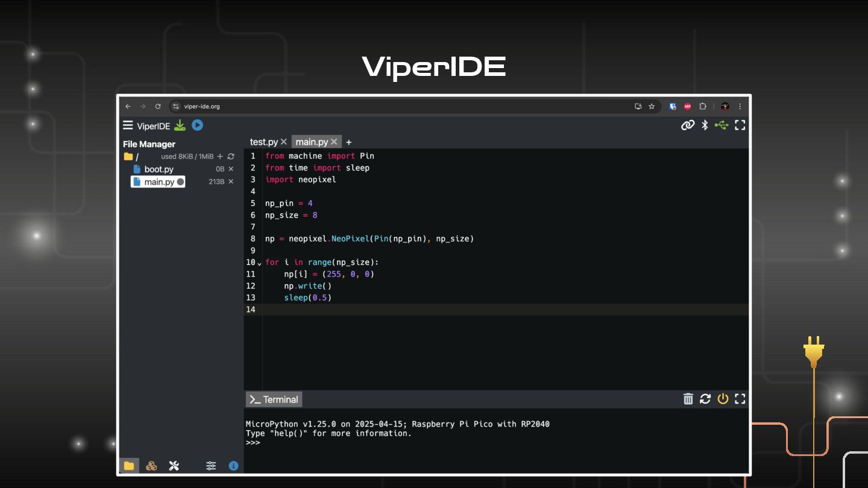Click 'np[i] = (255, 0, 0)' on line 11
The width and height of the screenshot is (868, 488).
[x=329, y=274]
